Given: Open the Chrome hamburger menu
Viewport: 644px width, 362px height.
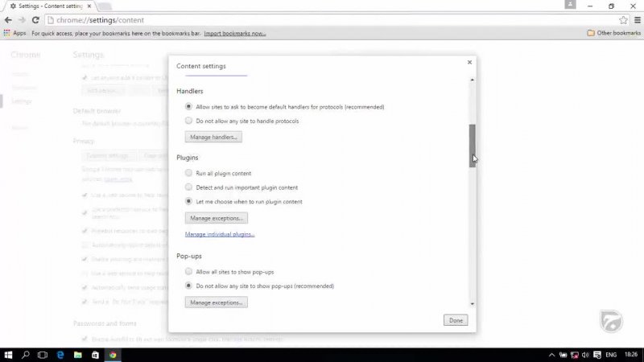Looking at the screenshot, I should click(638, 19).
